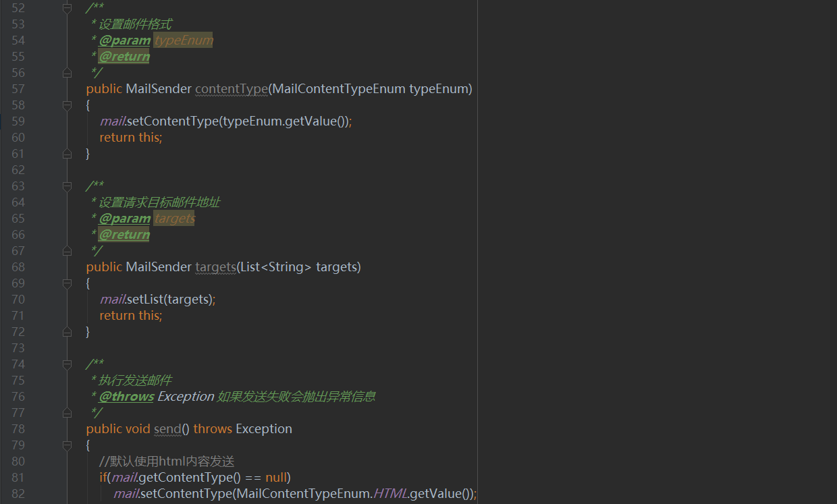The width and height of the screenshot is (837, 504).
Task: Click the fold end marker at line 72
Action: click(67, 332)
